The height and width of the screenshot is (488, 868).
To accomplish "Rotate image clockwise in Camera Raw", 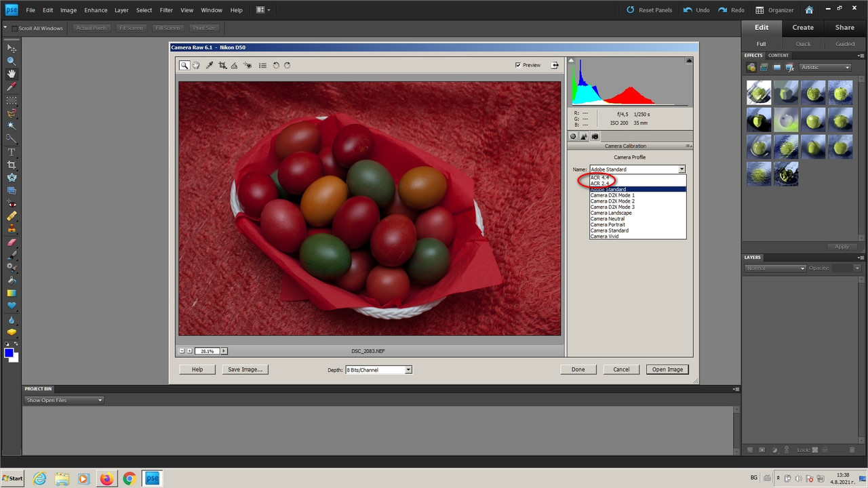I will tap(288, 65).
